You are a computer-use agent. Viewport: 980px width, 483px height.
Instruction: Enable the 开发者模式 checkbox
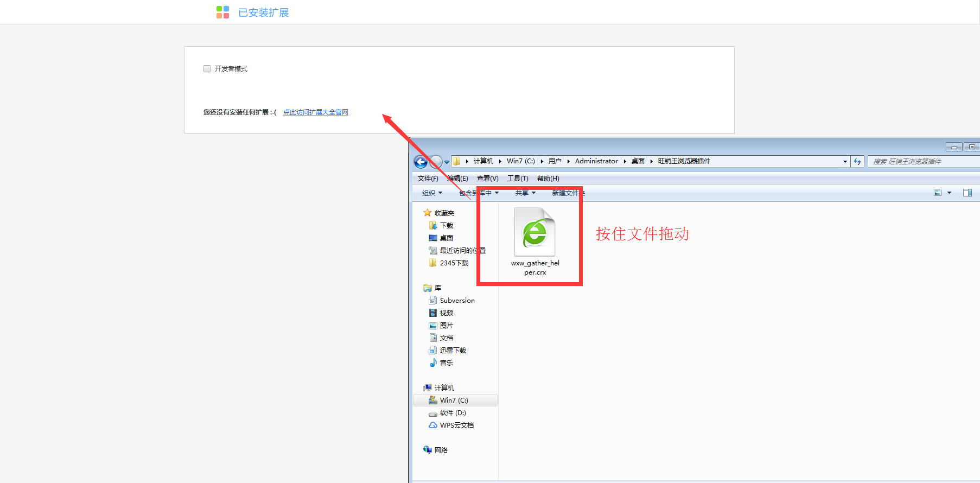tap(207, 68)
